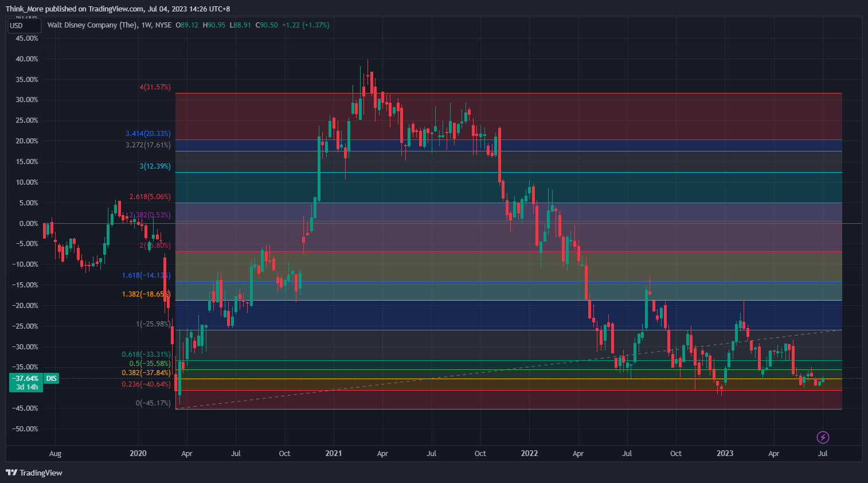Image resolution: width=868 pixels, height=483 pixels.
Task: Select the Fibonacci level 4(31.57%) label
Action: pos(155,87)
